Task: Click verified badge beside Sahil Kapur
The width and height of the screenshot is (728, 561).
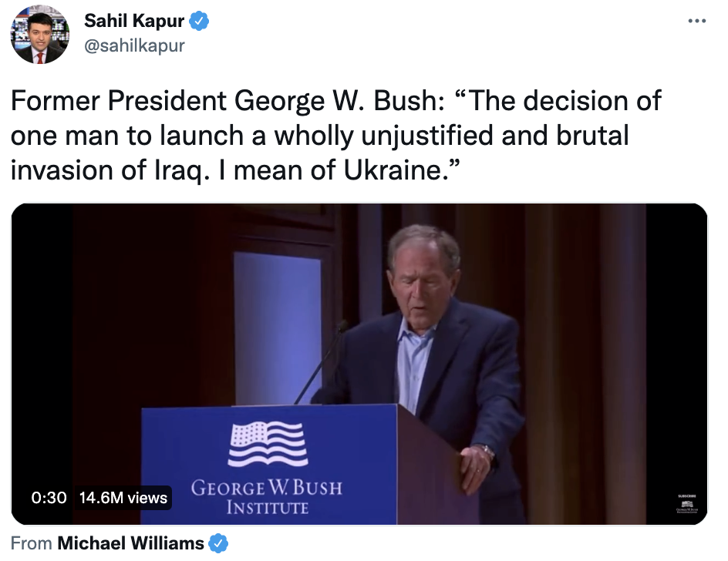Action: click(x=200, y=22)
